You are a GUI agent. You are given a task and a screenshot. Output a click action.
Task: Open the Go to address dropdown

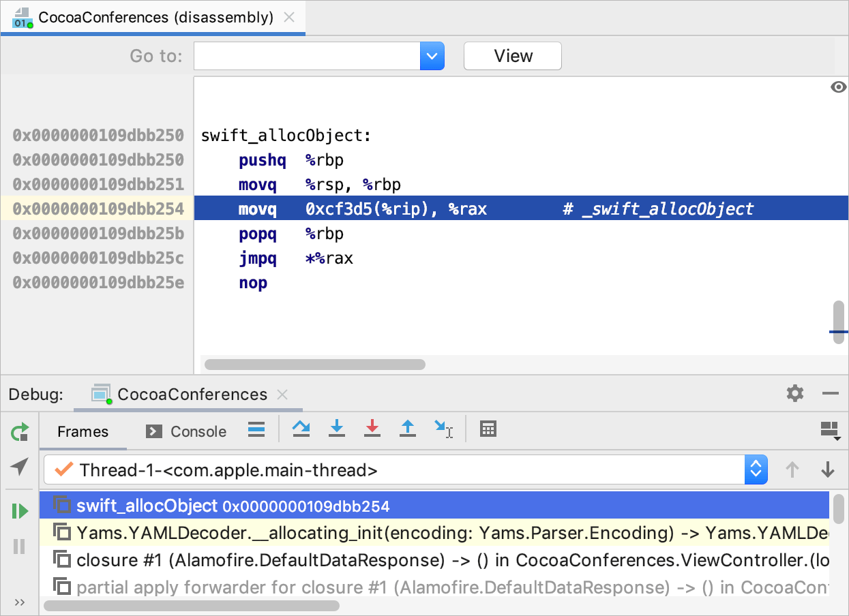tap(432, 56)
